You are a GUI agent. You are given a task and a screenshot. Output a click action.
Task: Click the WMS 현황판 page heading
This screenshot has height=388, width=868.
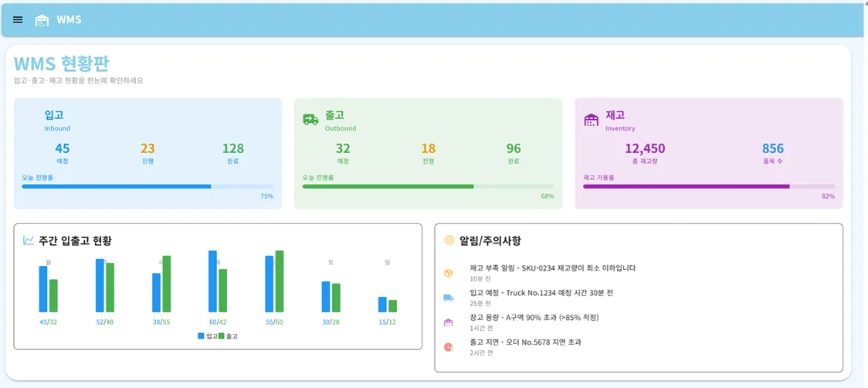tap(62, 64)
